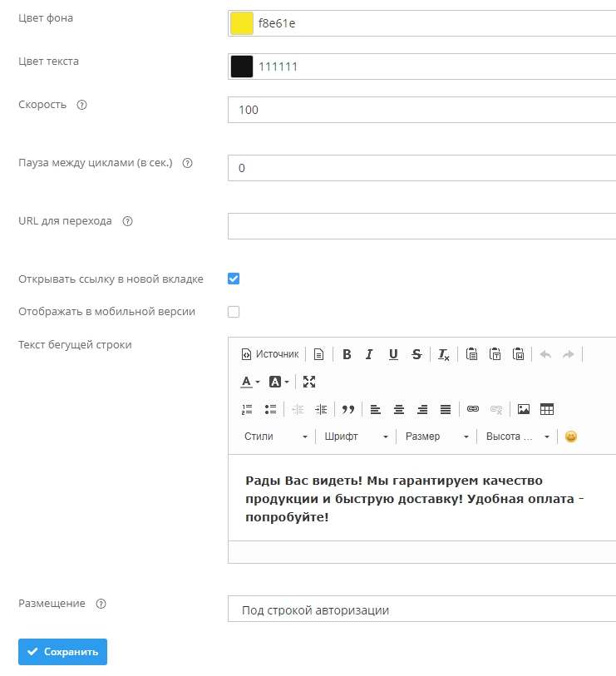Insert a table in the editor

click(x=547, y=409)
